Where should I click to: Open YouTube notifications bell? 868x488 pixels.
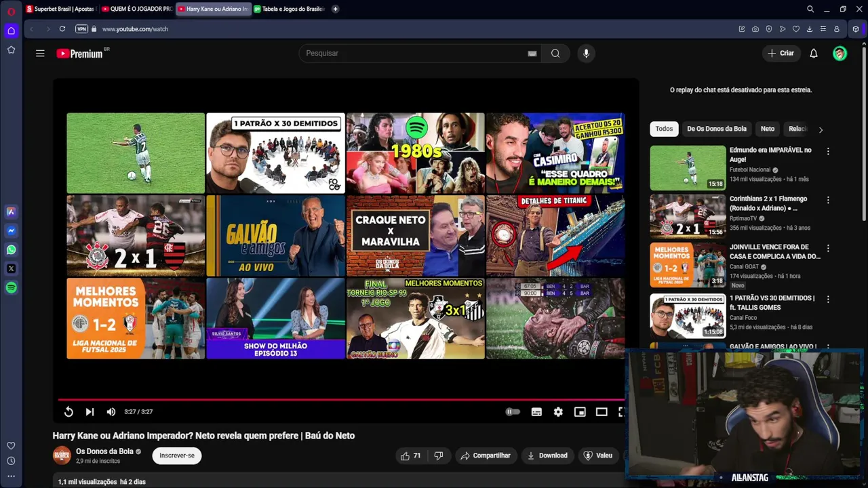click(x=814, y=54)
